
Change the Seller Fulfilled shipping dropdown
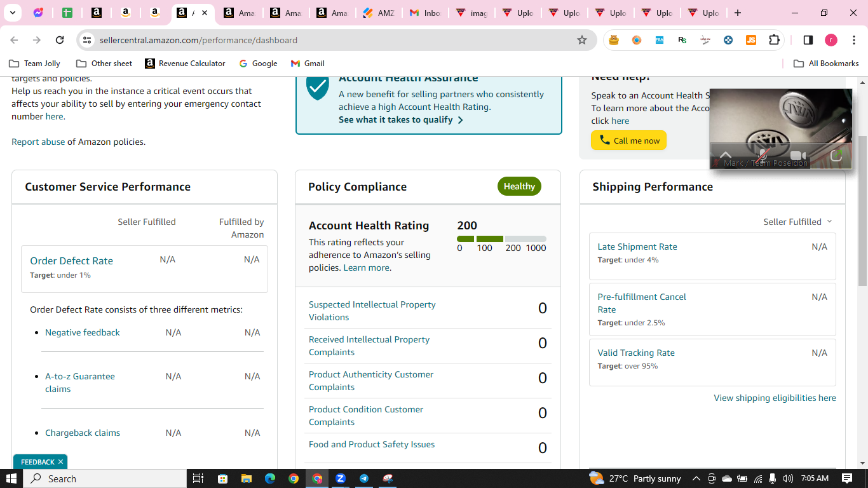pyautogui.click(x=797, y=222)
